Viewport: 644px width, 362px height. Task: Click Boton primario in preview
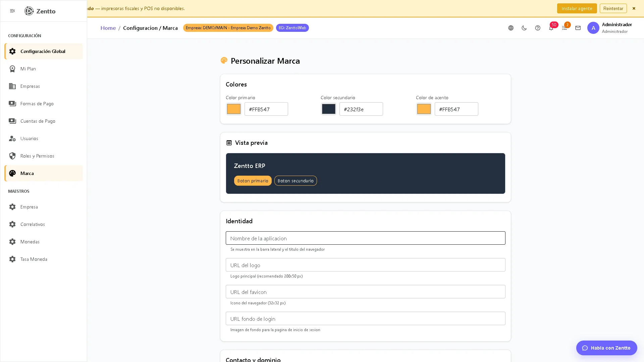pos(253,181)
